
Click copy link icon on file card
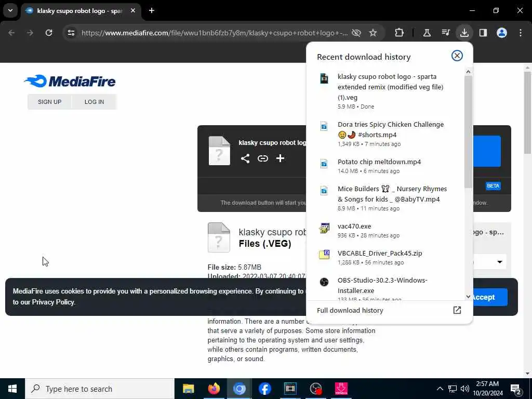[262, 158]
